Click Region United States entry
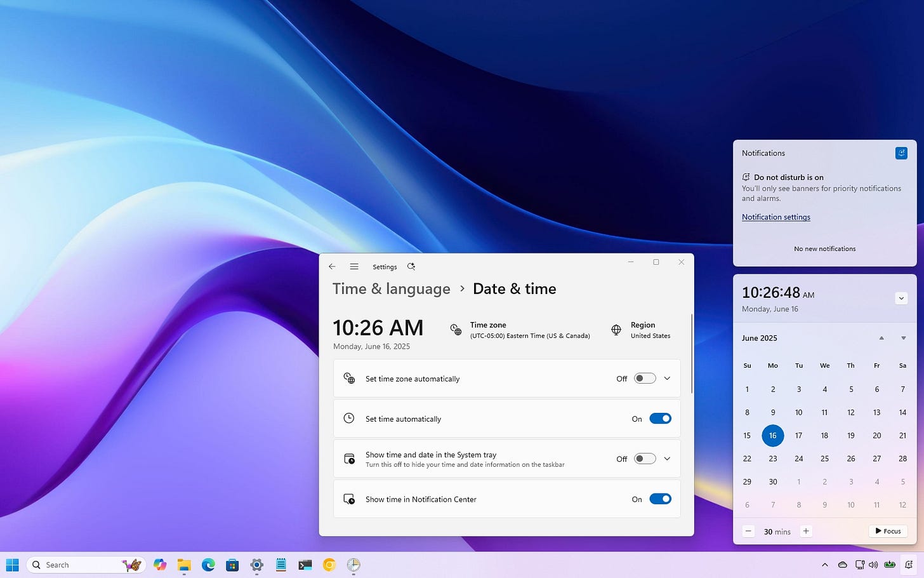924x578 pixels. (641, 330)
